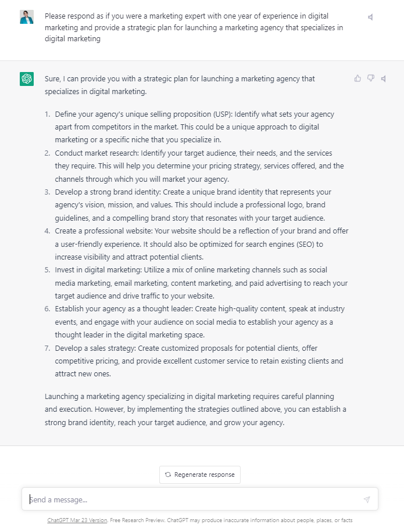Click the closing paragraph starting 'Launching a marketing agency'
Screen dimensions: 404x532
pos(195,409)
